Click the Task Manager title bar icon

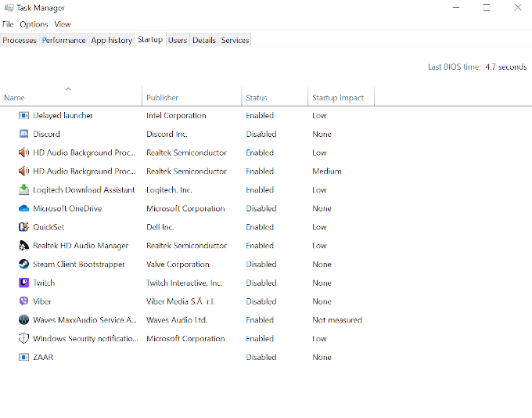click(x=8, y=8)
